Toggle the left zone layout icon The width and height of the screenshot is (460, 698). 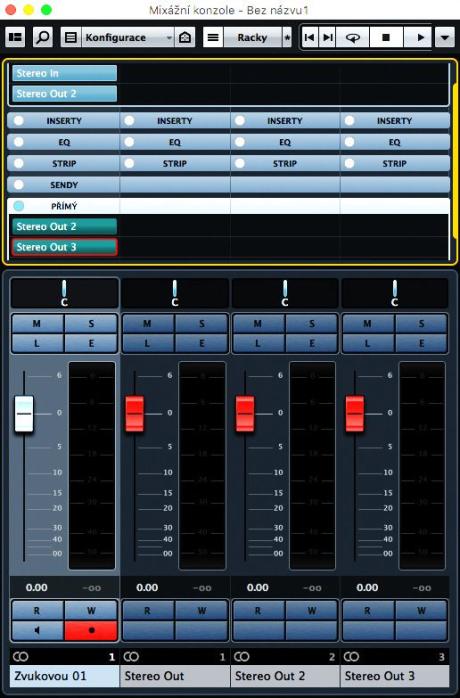(16, 37)
